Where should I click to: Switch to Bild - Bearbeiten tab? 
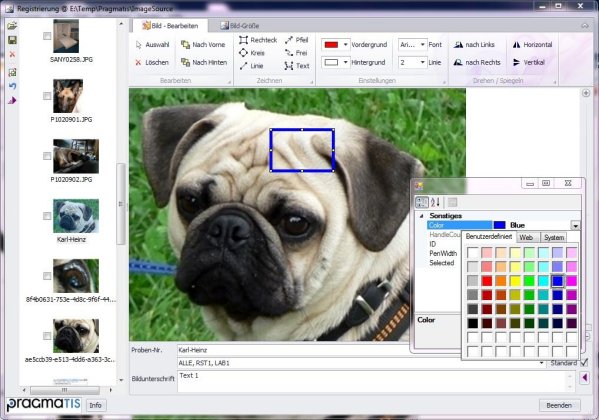[170, 26]
